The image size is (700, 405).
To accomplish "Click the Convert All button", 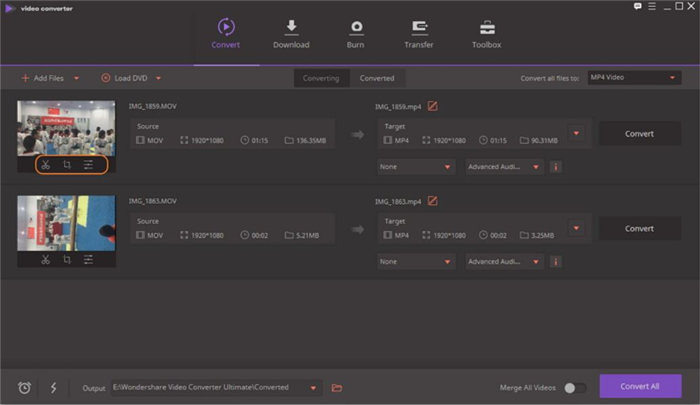I will tap(639, 387).
